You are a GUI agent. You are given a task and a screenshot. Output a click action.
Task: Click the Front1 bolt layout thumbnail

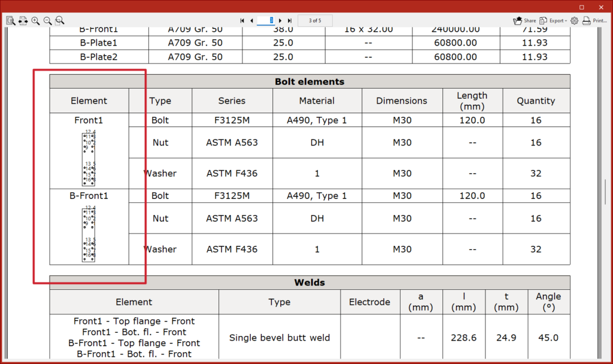pos(89,158)
